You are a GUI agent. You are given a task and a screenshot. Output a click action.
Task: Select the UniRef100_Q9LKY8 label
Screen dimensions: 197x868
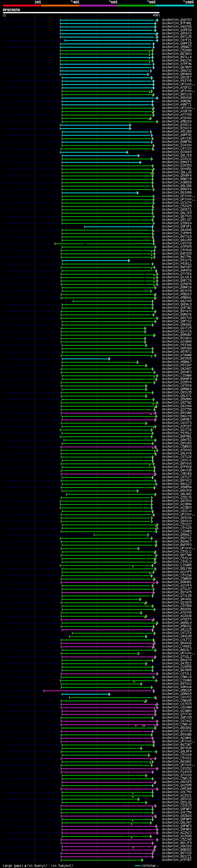(x=177, y=453)
